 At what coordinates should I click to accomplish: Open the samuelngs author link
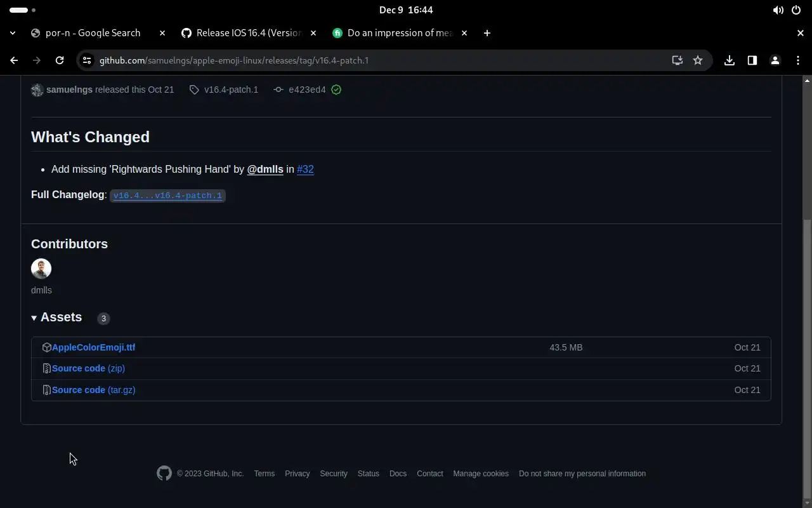pos(69,90)
